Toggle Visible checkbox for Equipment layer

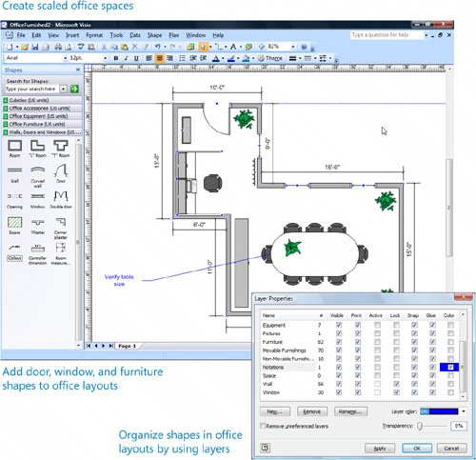pos(339,325)
